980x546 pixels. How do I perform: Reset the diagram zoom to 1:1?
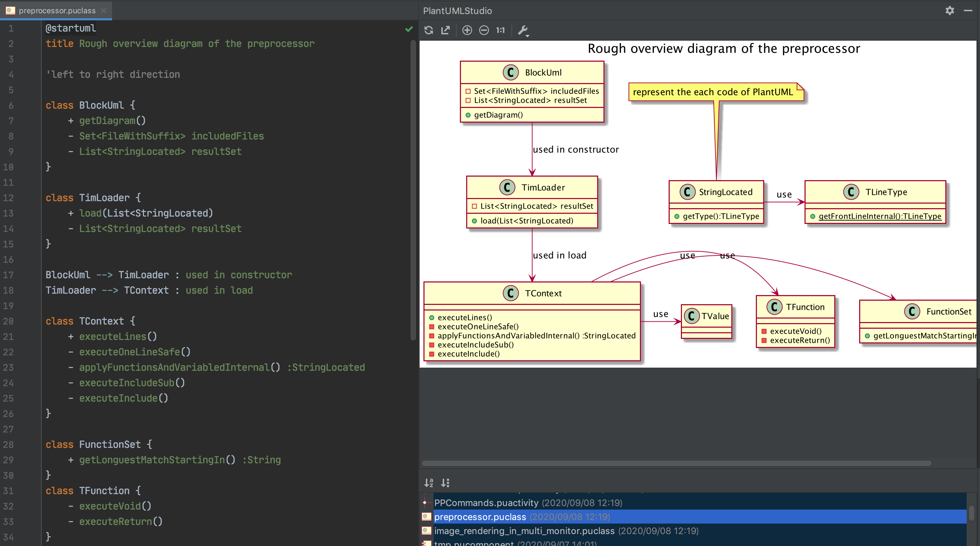click(x=500, y=30)
